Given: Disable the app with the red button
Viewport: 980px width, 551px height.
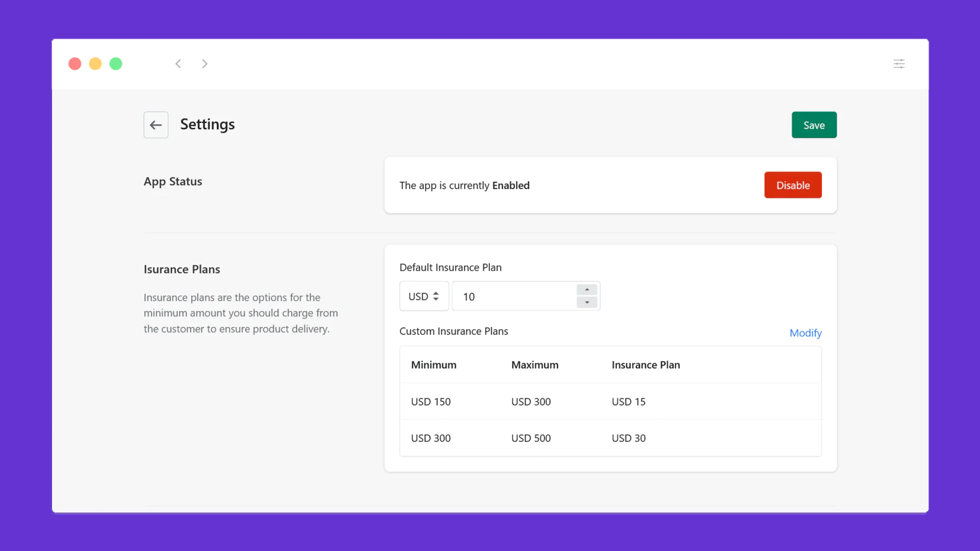Looking at the screenshot, I should click(793, 186).
